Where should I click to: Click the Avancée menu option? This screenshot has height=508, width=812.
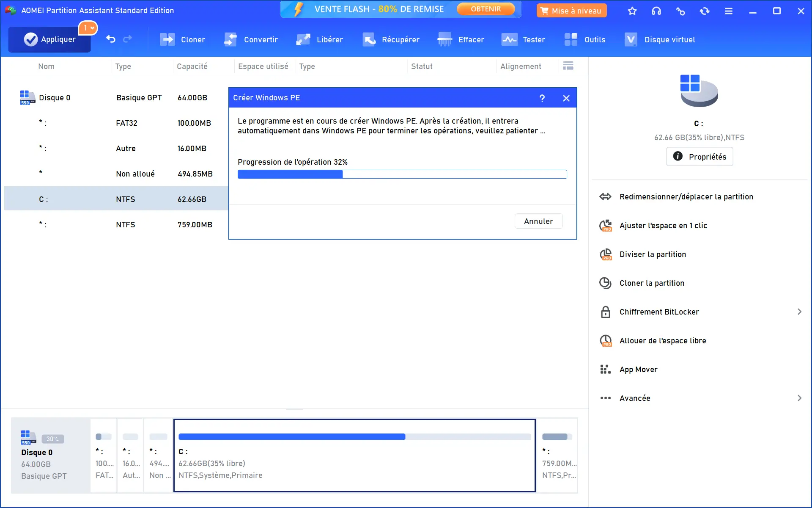click(635, 398)
